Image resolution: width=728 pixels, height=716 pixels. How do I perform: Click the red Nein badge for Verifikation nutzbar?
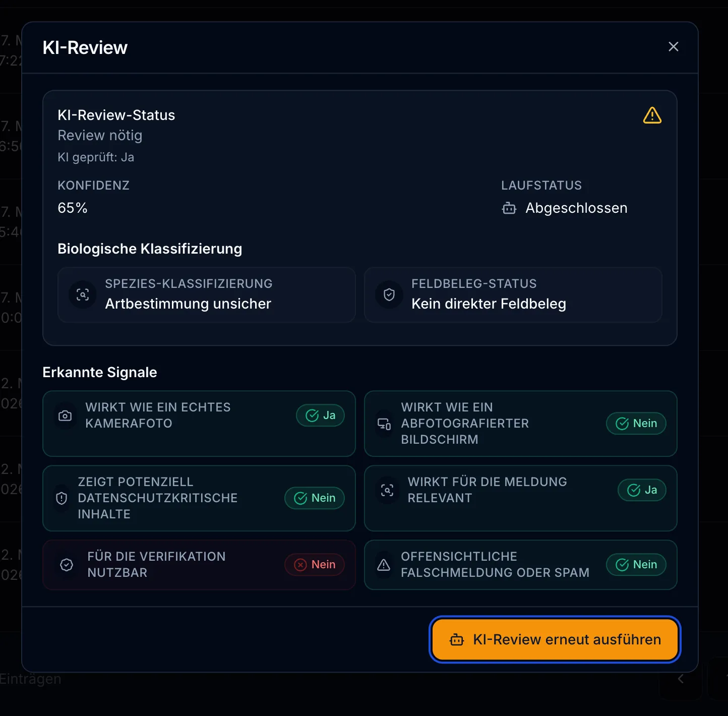[x=315, y=565]
